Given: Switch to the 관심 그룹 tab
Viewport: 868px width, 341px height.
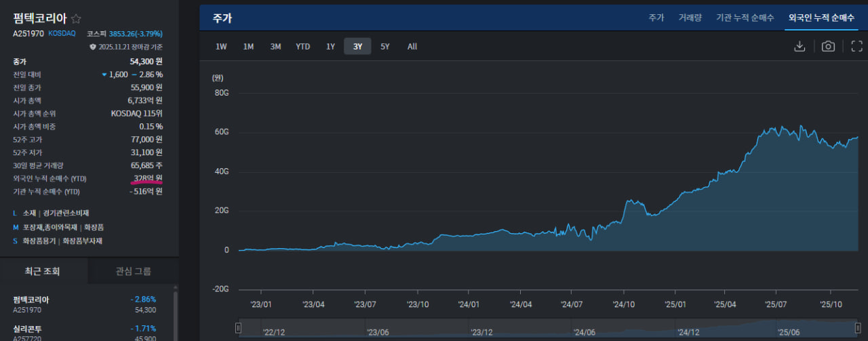Looking at the screenshot, I should [134, 271].
